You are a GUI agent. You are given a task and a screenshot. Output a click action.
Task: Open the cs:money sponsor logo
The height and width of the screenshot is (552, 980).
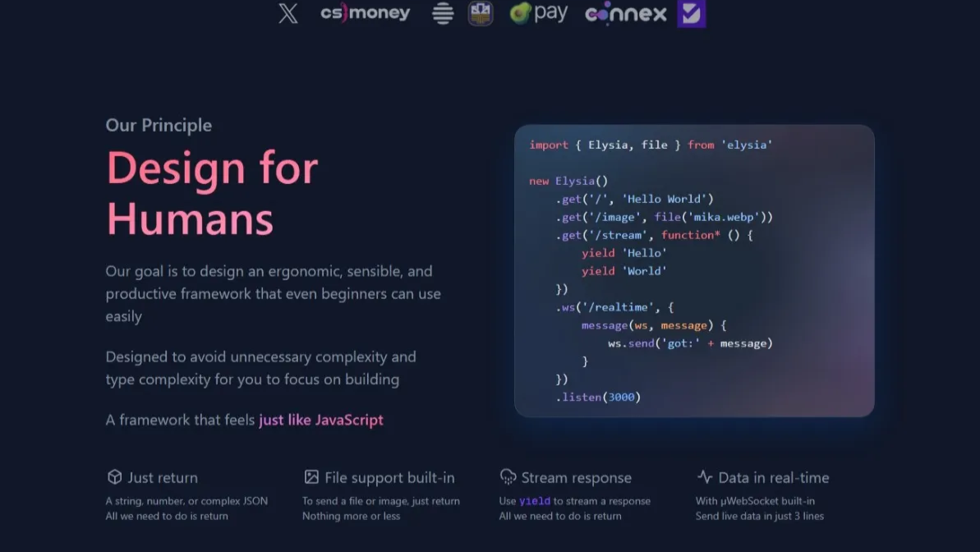pos(365,13)
